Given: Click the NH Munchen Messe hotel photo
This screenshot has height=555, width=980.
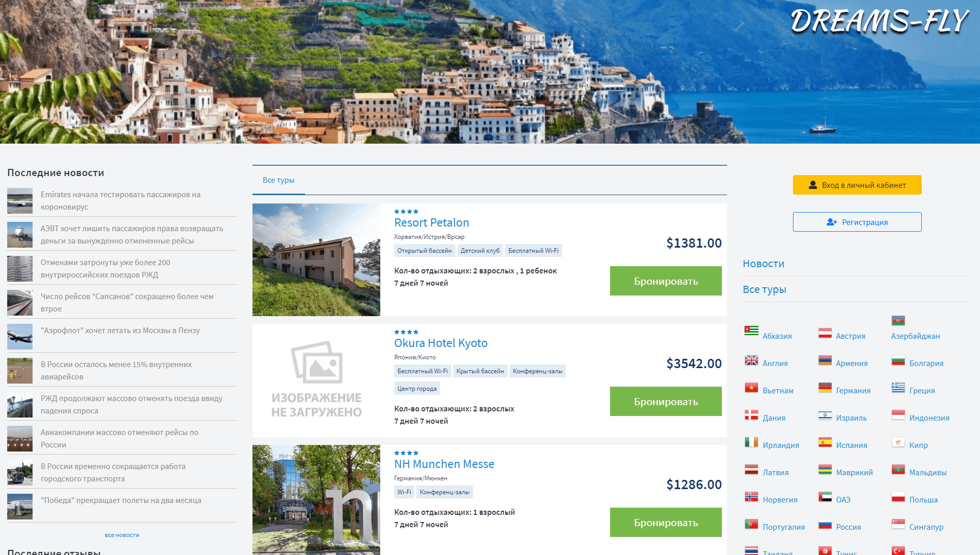Looking at the screenshot, I should [316, 500].
